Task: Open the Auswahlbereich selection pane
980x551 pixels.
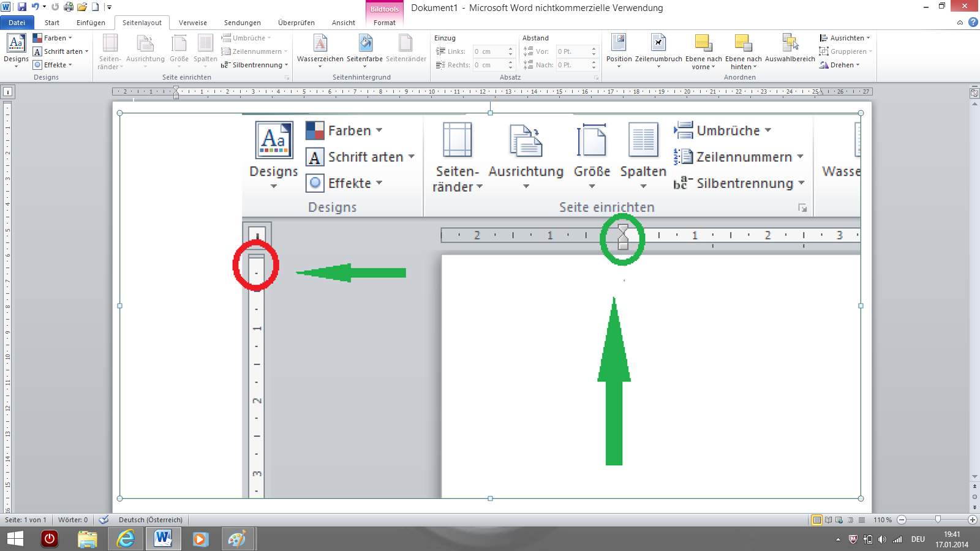Action: [x=790, y=44]
